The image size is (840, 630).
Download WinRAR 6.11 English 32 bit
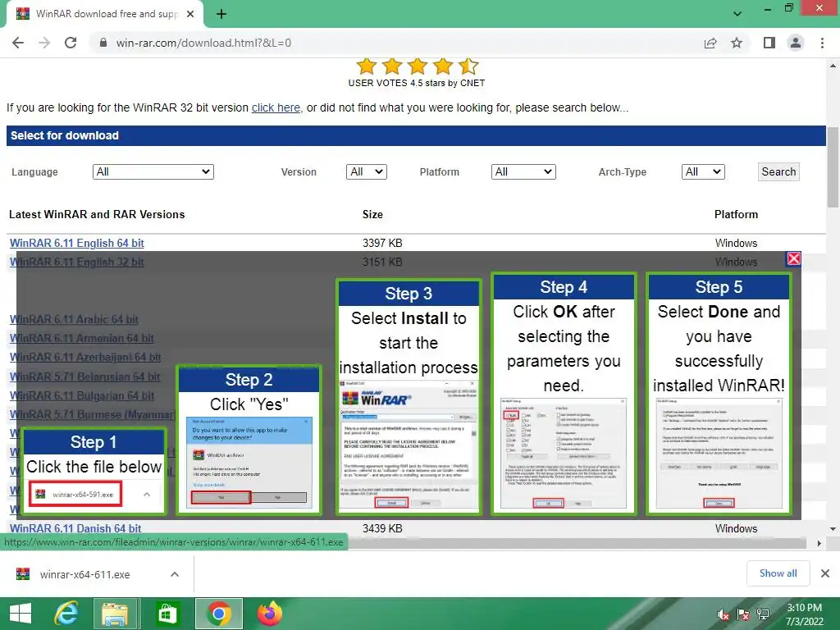click(76, 262)
